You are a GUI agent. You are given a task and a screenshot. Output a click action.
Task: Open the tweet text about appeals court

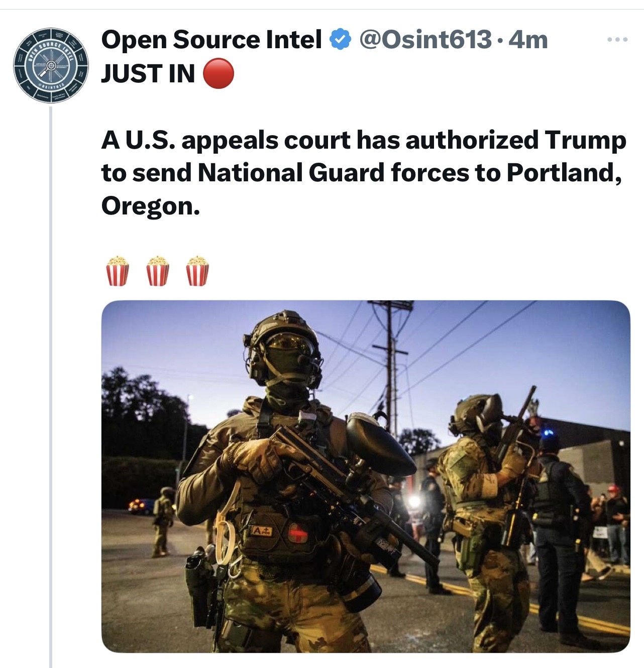point(364,173)
